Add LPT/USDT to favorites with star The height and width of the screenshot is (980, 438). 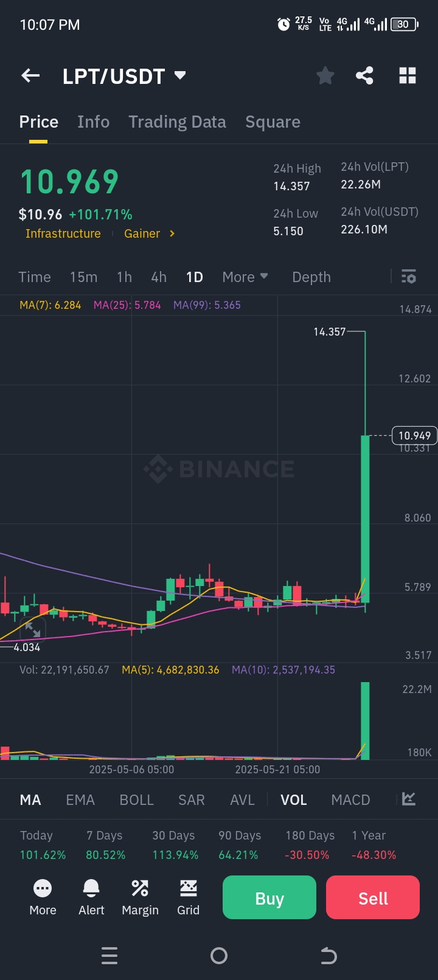click(325, 76)
